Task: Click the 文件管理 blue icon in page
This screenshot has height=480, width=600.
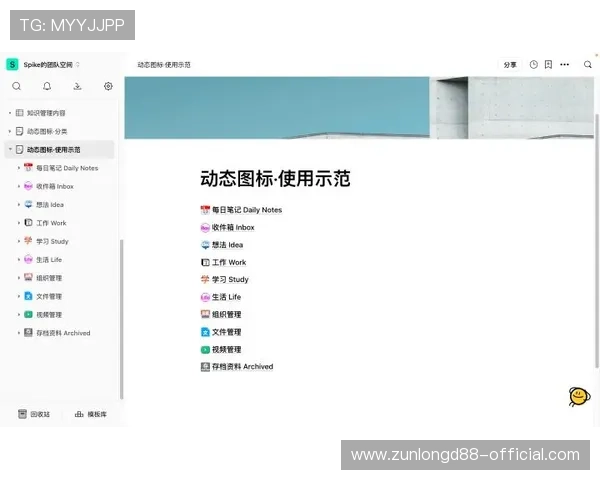Action: point(205,332)
